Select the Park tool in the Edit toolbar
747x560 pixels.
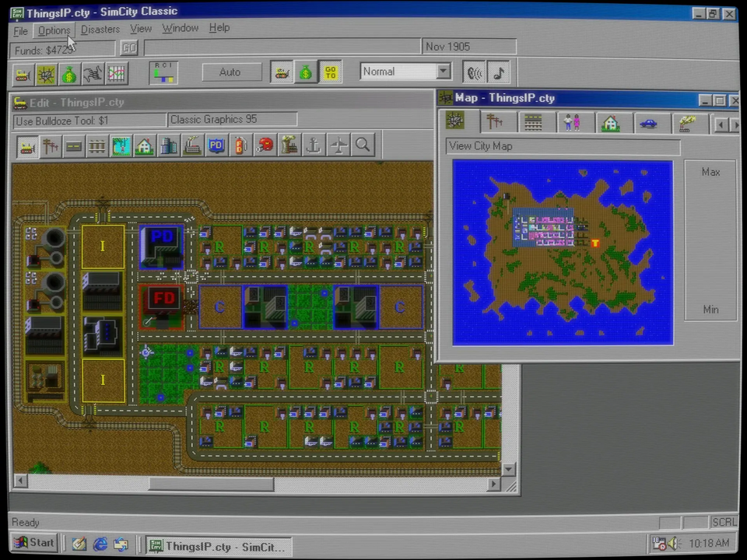pyautogui.click(x=121, y=146)
